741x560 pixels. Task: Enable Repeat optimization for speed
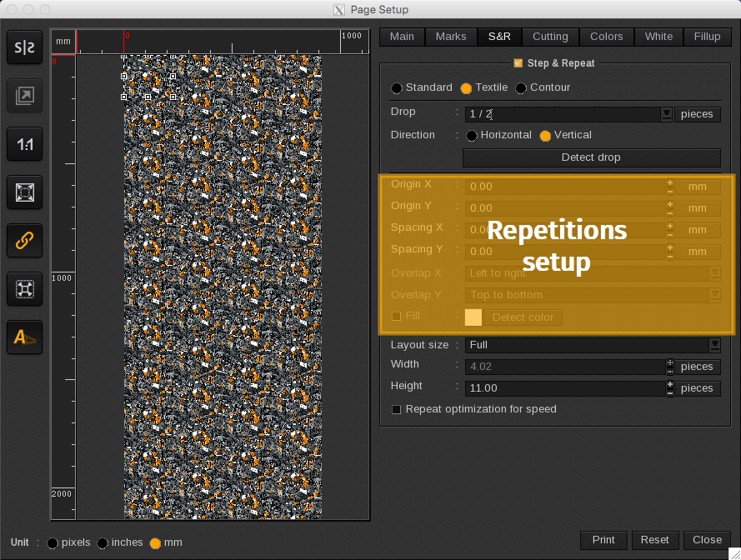397,409
